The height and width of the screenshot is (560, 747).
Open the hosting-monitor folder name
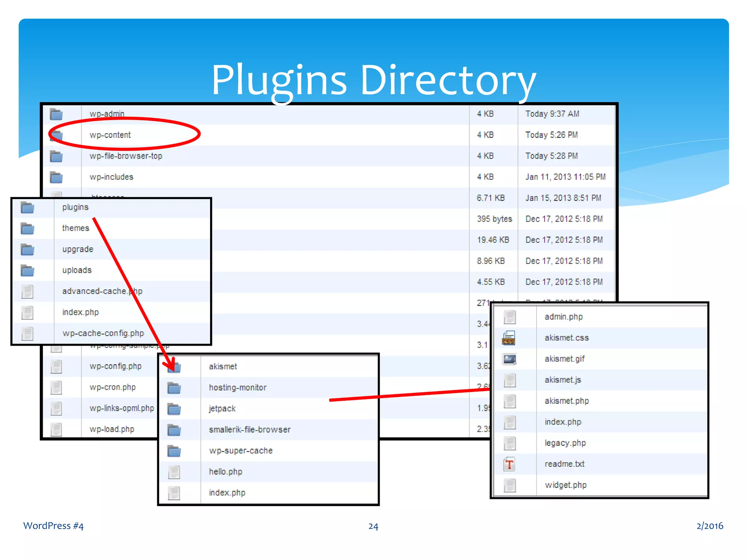click(x=238, y=388)
